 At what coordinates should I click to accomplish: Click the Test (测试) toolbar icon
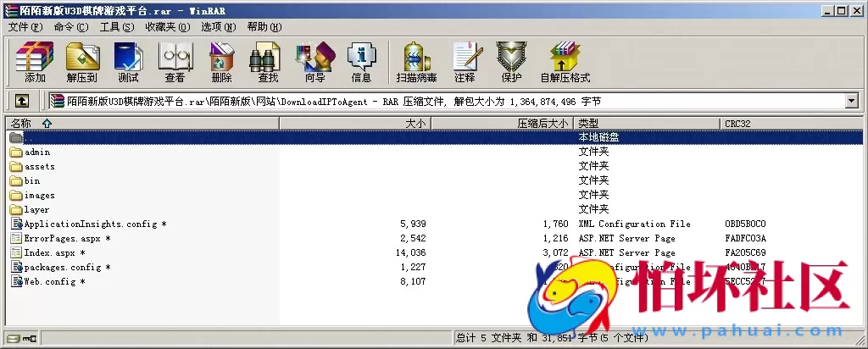tap(129, 61)
